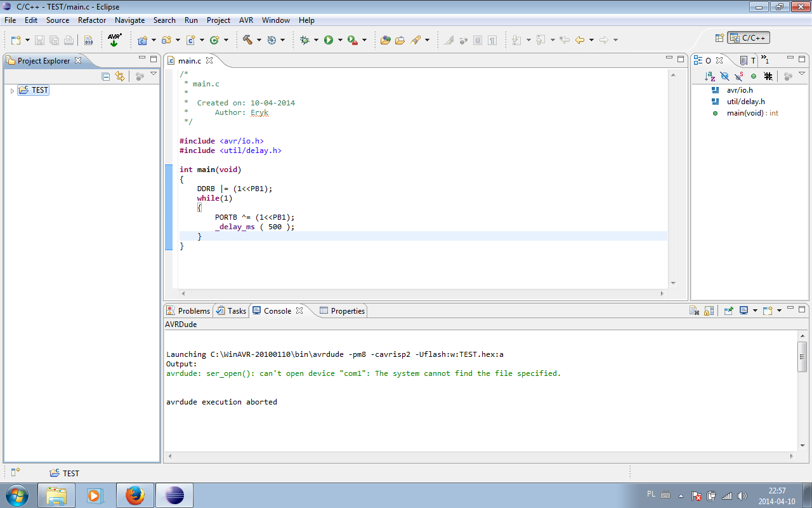
Task: Click the back navigation yellow arrow
Action: tap(579, 40)
